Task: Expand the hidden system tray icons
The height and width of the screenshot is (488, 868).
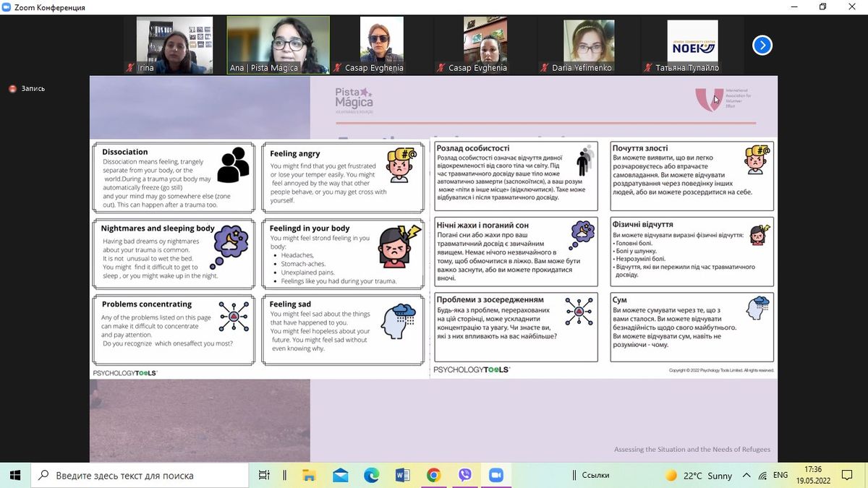Action: tap(745, 475)
